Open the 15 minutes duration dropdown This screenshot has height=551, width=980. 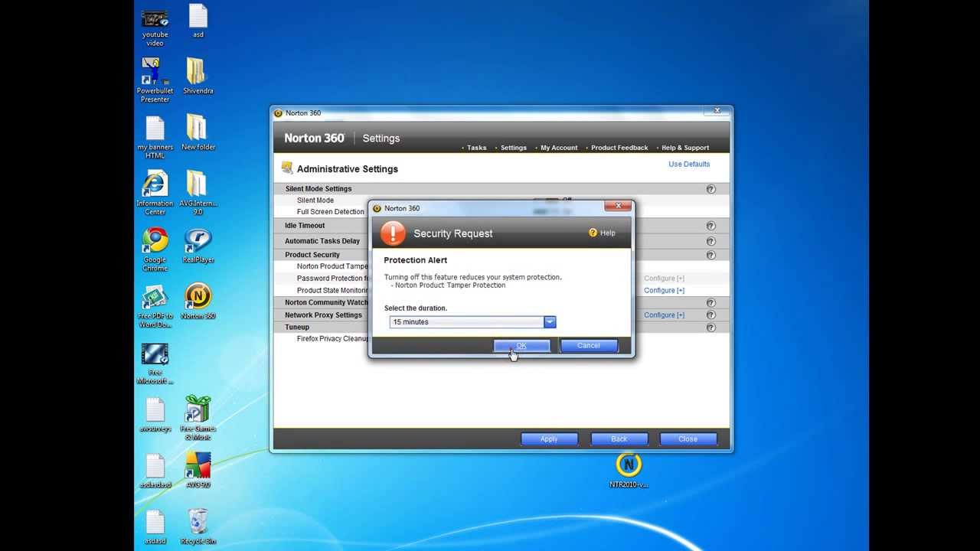pos(472,322)
